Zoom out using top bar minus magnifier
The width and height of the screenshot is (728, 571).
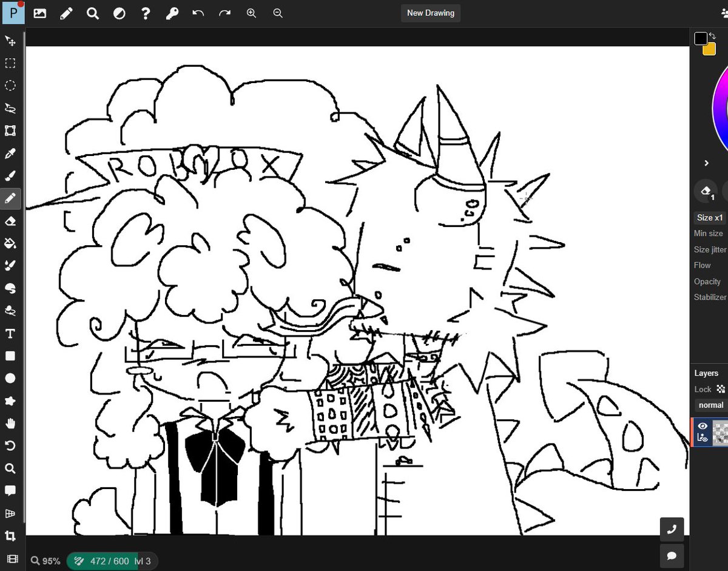tap(278, 13)
